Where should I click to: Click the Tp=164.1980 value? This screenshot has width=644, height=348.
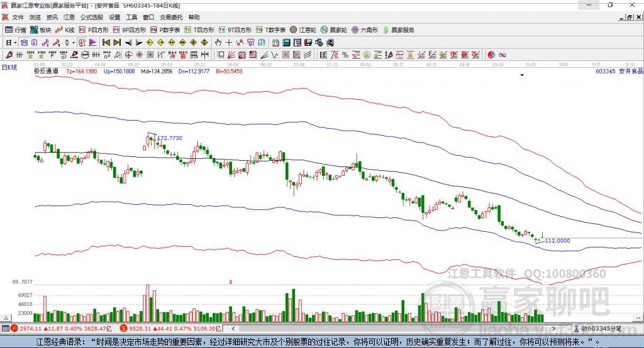82,71
